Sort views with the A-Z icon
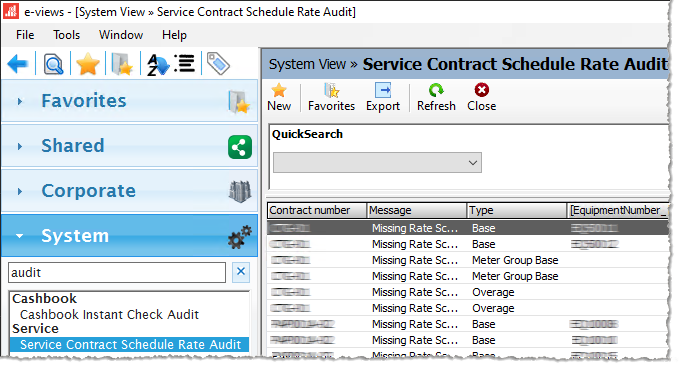Screen dimensions: 679x369 click(x=158, y=65)
